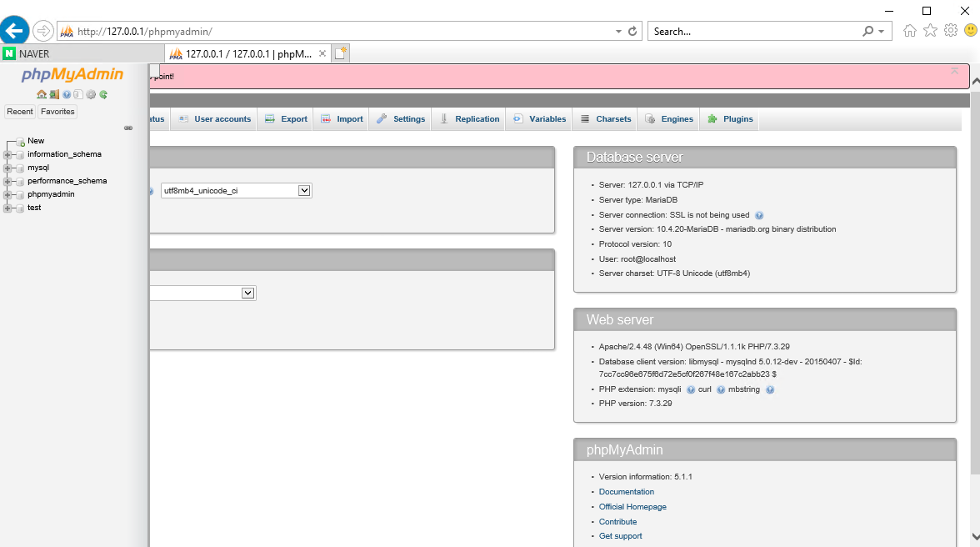
Task: Click the browser forward arrow button
Action: 43,31
